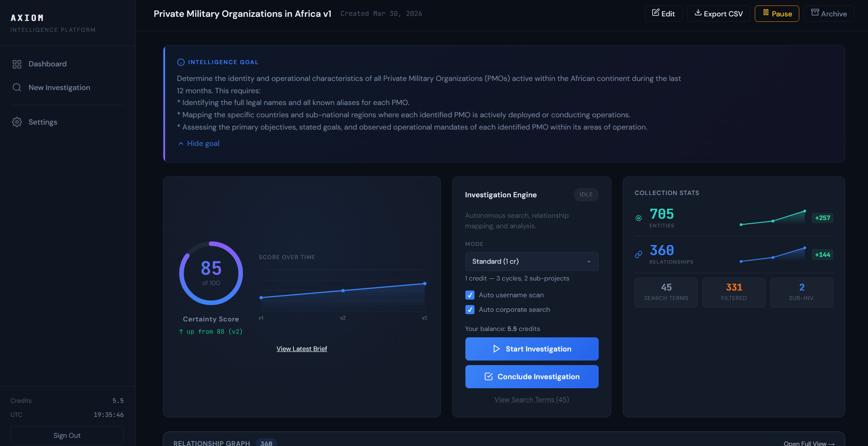Viewport: 868px width, 446px height.
Task: Uncheck Auto corporate search
Action: [469, 310]
